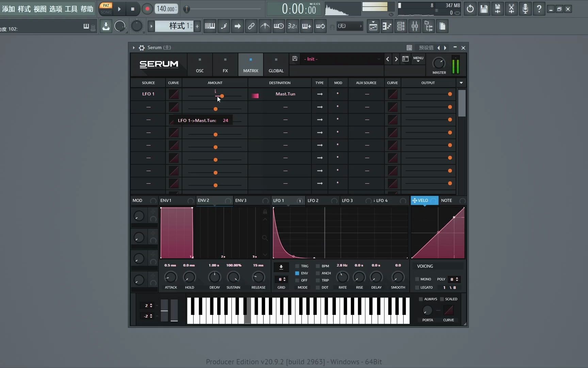The image size is (588, 368).
Task: Enable the LFO TRIG mode checkbox
Action: 297,266
